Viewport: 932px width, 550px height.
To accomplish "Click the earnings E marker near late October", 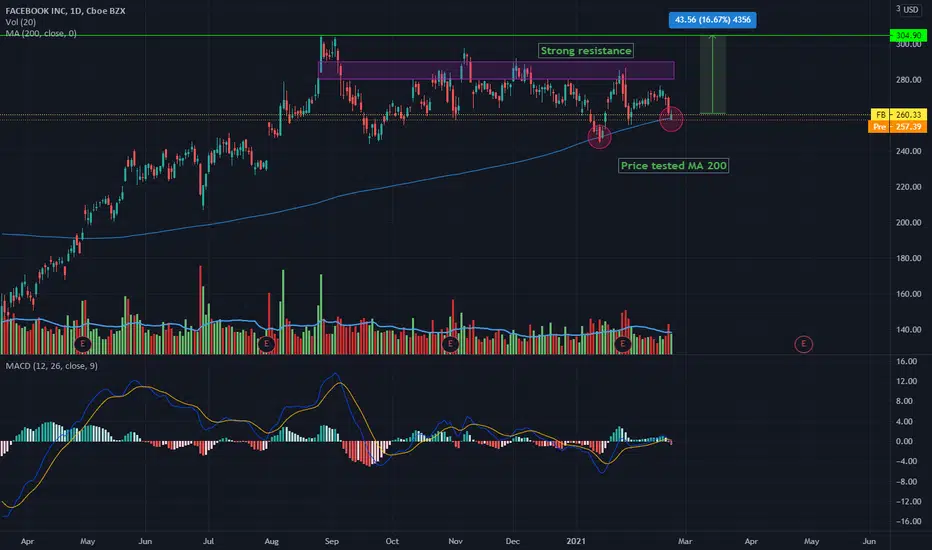I will 450,344.
